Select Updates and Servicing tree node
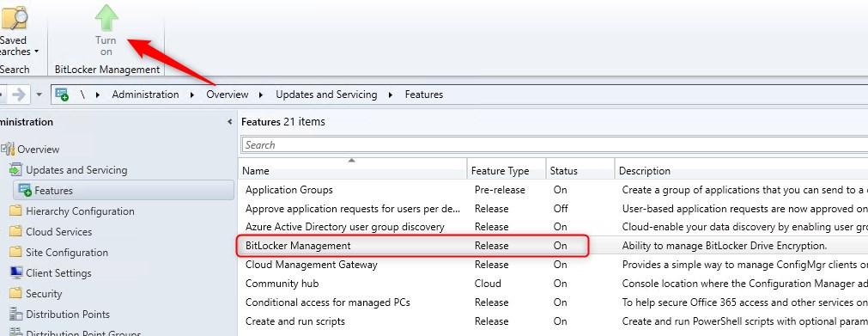 click(x=76, y=169)
